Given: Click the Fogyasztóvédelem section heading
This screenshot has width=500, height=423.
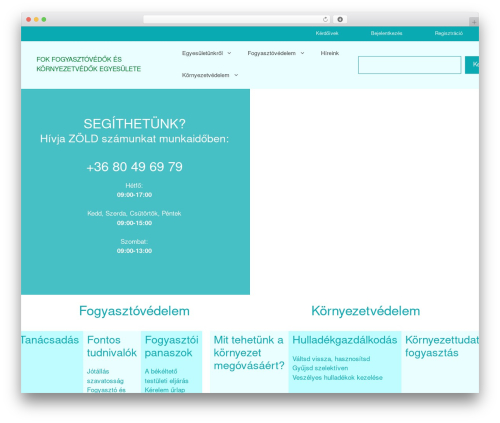Looking at the screenshot, I should tap(134, 311).
